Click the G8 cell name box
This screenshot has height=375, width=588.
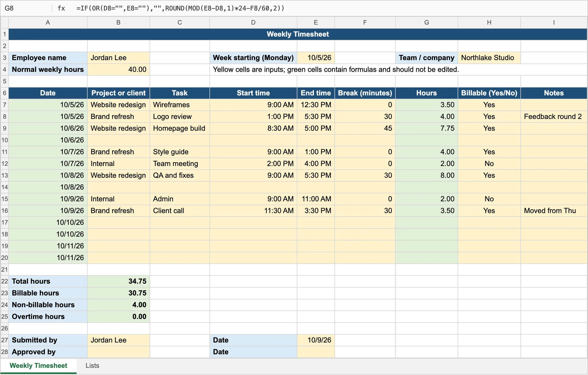pyautogui.click(x=26, y=8)
